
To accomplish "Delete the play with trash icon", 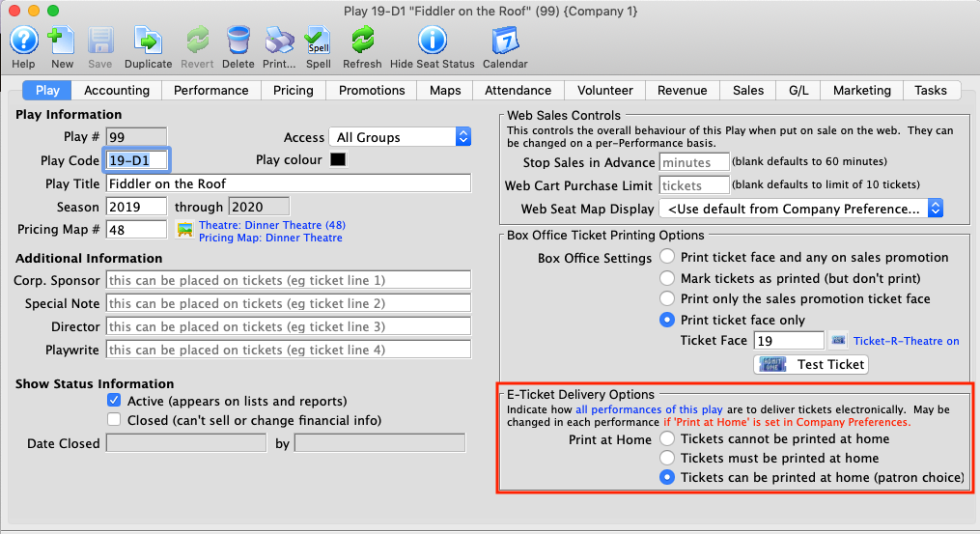I will (x=238, y=41).
